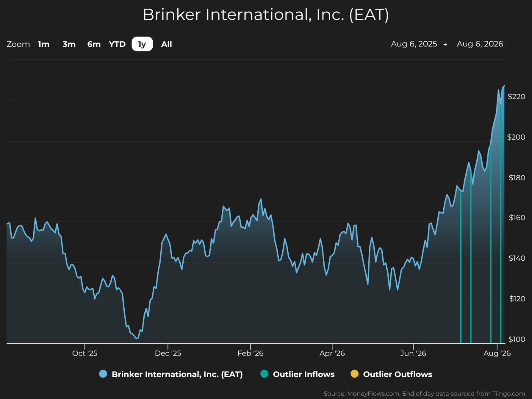Choose the 1y zoom button
Screen dimensions: 532x399
[142, 44]
